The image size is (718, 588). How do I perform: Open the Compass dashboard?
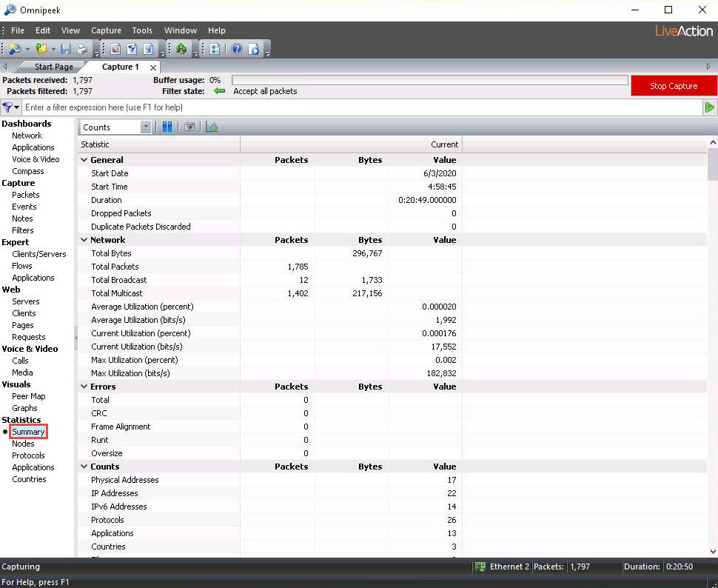28,171
